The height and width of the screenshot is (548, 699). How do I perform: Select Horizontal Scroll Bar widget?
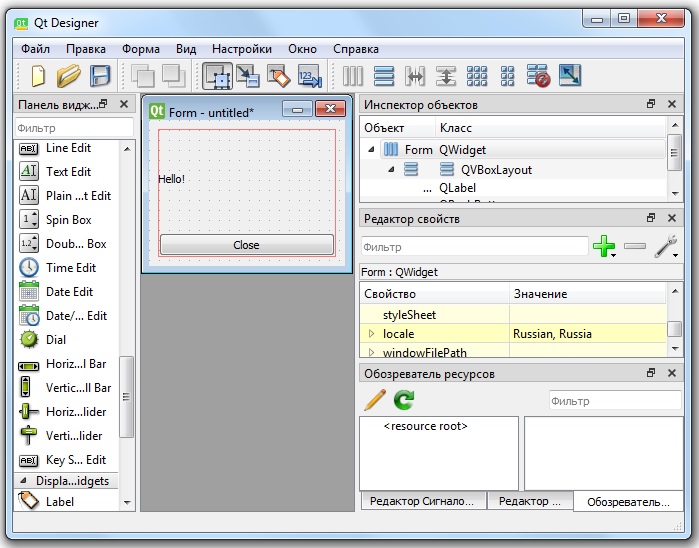(67, 364)
